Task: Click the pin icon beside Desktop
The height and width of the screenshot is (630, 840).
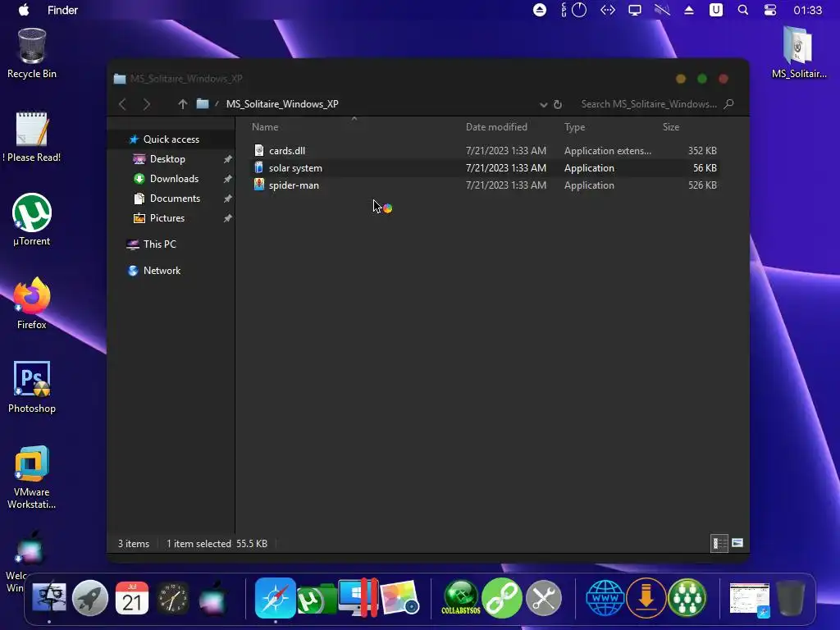Action: pos(228,159)
